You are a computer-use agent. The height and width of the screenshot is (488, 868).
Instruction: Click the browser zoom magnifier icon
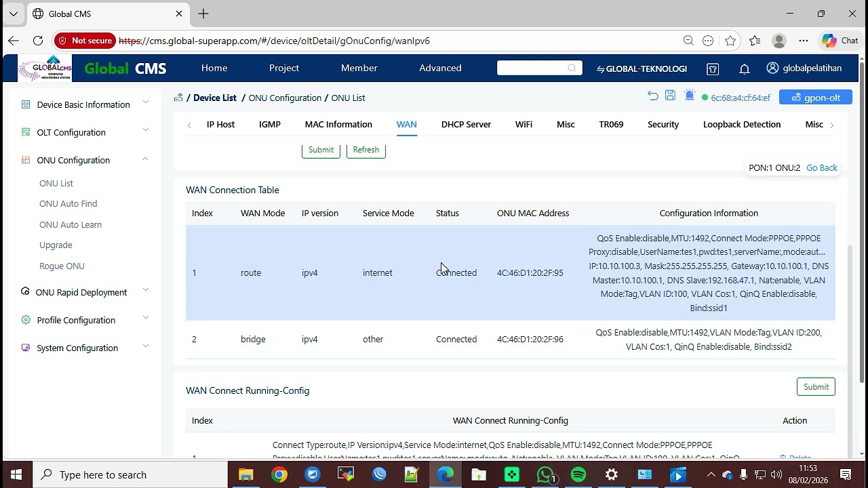tap(688, 41)
